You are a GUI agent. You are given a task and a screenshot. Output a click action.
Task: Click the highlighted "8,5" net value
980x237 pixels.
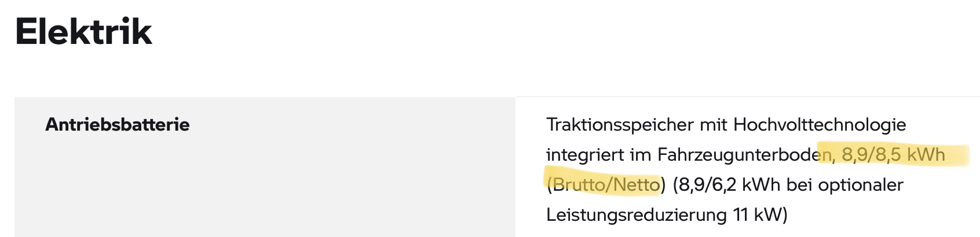tap(888, 155)
